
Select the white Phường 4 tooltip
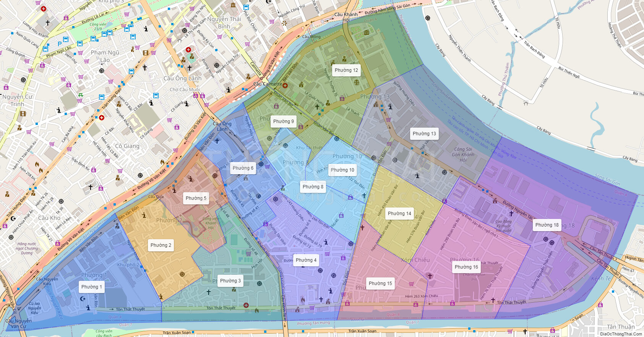[x=306, y=260]
